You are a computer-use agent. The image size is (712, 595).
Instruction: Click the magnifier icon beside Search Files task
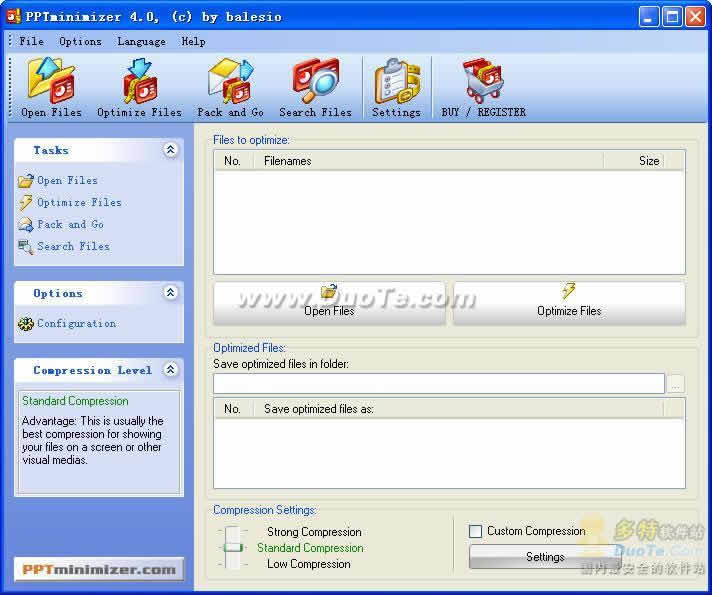(25, 247)
